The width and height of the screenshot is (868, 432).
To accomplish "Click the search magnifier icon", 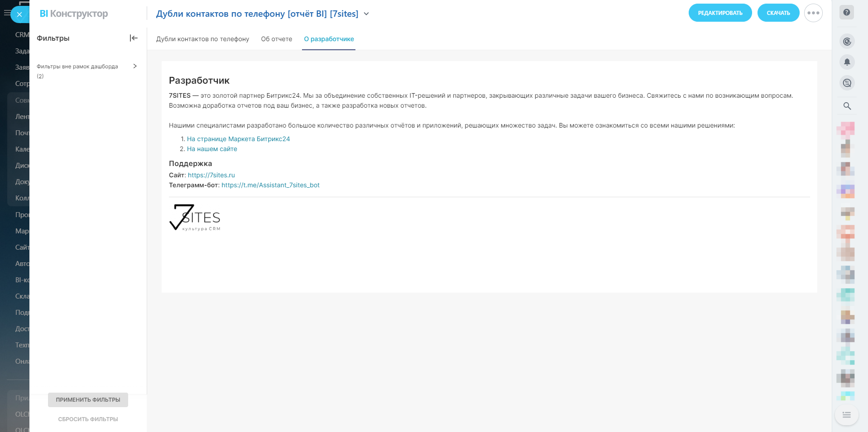I will (x=847, y=106).
